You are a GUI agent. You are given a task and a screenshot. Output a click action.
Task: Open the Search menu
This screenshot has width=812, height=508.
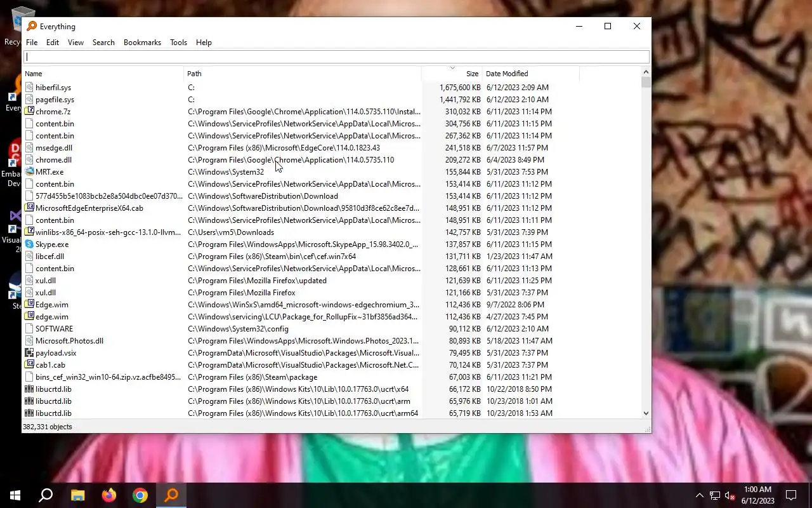pyautogui.click(x=103, y=43)
